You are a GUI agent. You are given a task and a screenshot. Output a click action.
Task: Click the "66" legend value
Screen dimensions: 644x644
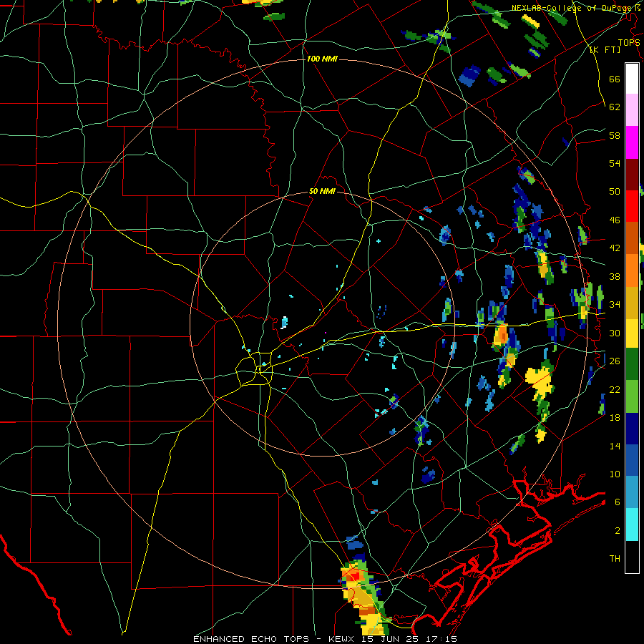pos(615,79)
